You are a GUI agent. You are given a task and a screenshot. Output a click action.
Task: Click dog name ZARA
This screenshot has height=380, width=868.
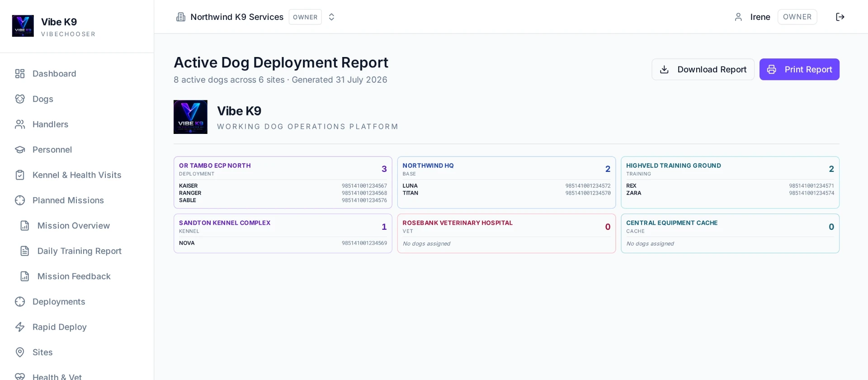[633, 193]
